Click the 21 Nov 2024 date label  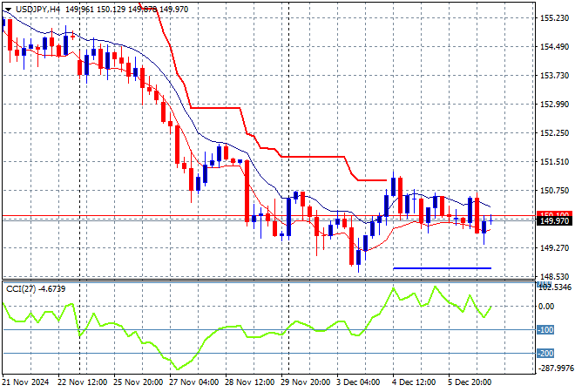(x=29, y=382)
